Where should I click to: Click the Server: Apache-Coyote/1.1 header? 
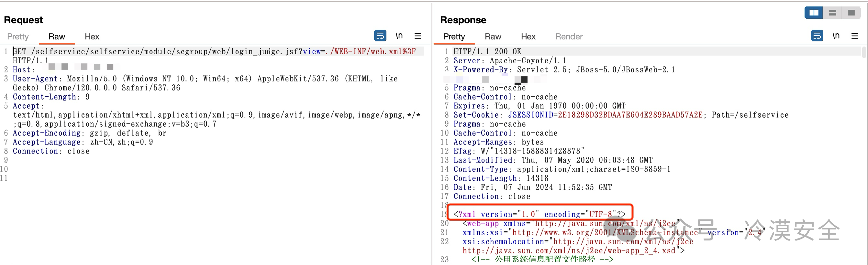[510, 60]
